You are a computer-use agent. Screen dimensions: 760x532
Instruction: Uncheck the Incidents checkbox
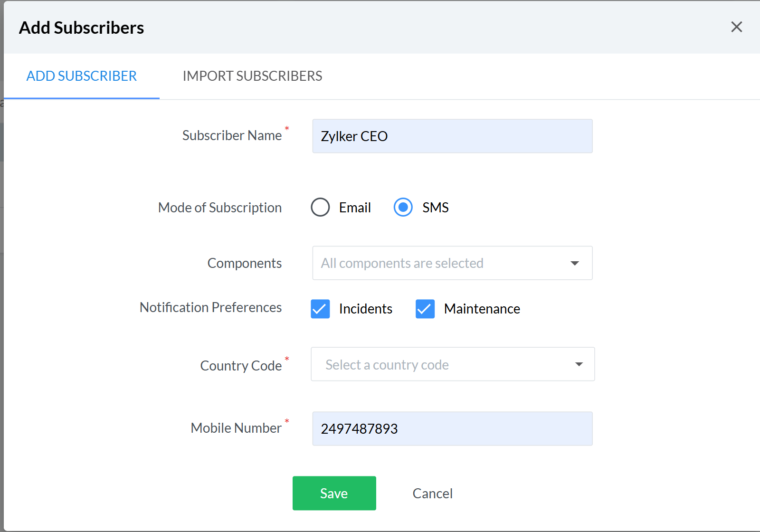tap(320, 309)
